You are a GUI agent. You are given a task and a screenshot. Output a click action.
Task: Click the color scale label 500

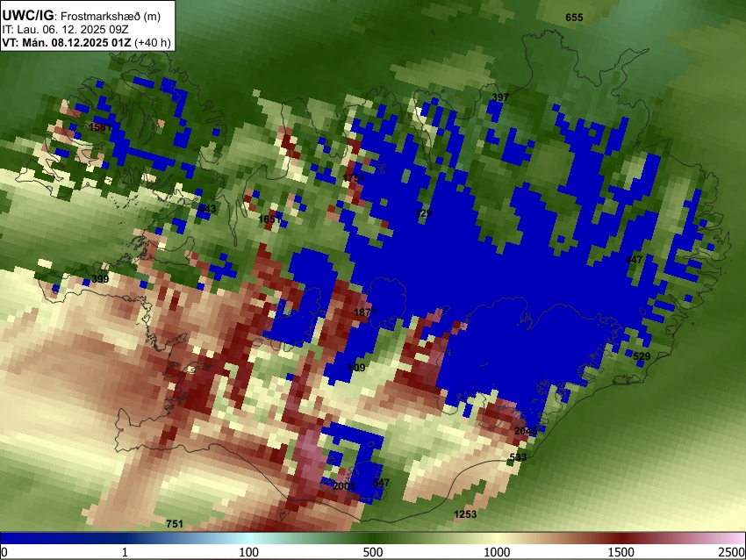(x=372, y=552)
